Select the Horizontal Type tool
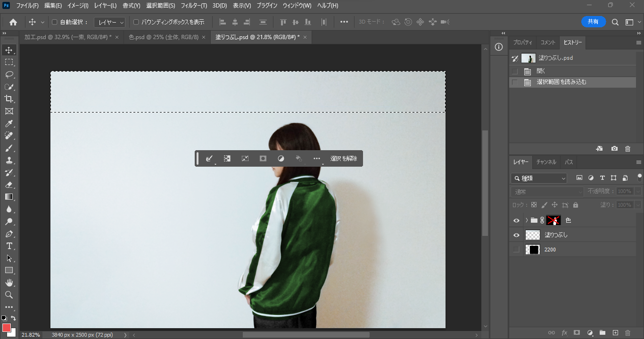 pos(9,246)
